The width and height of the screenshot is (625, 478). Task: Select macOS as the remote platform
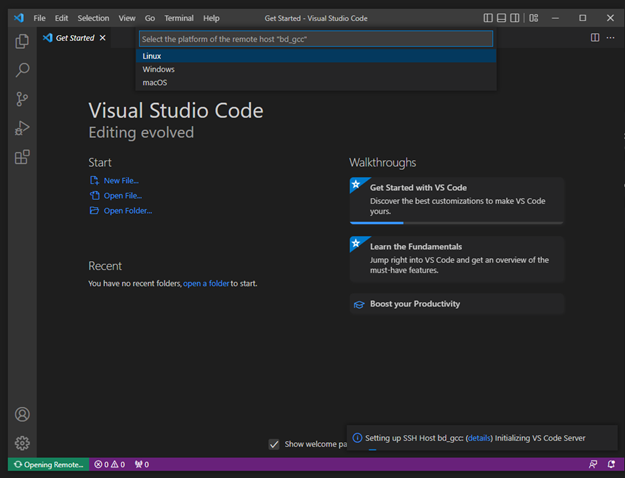(x=316, y=83)
